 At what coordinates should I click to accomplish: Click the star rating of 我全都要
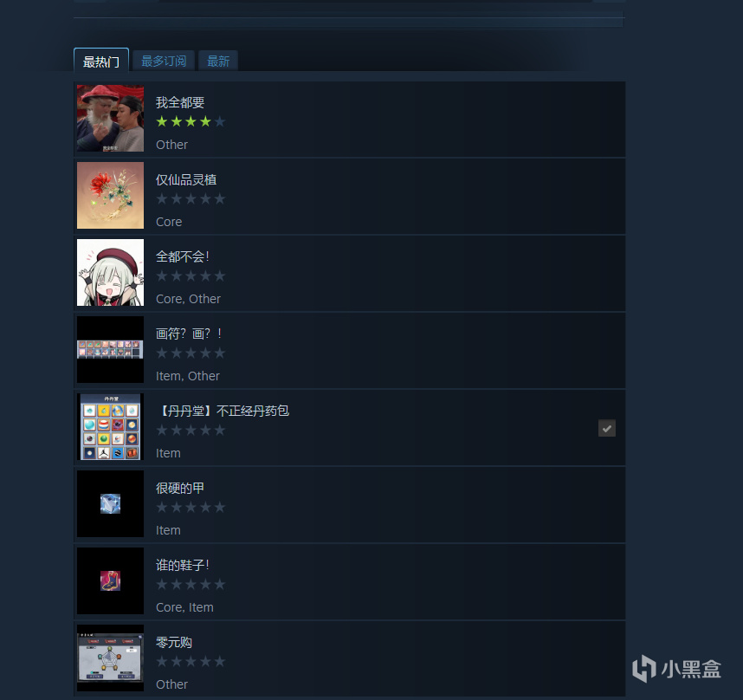[191, 122]
